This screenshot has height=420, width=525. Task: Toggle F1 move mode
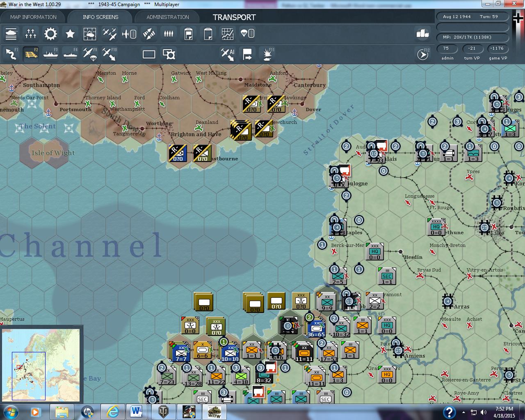(x=11, y=54)
